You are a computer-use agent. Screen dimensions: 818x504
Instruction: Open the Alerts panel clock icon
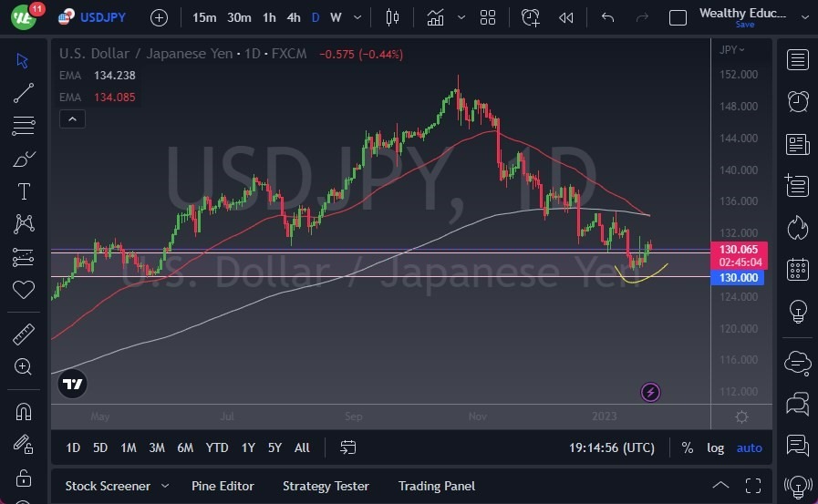click(798, 102)
